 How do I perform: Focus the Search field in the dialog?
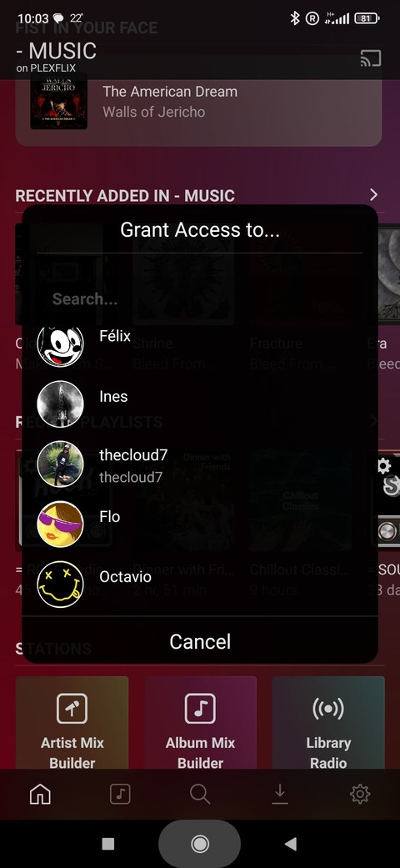click(x=200, y=299)
